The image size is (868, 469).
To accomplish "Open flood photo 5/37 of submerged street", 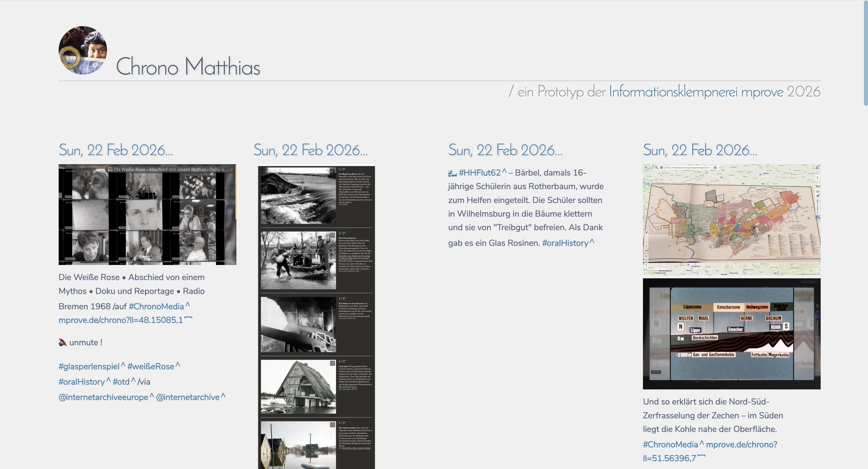I will pyautogui.click(x=298, y=445).
